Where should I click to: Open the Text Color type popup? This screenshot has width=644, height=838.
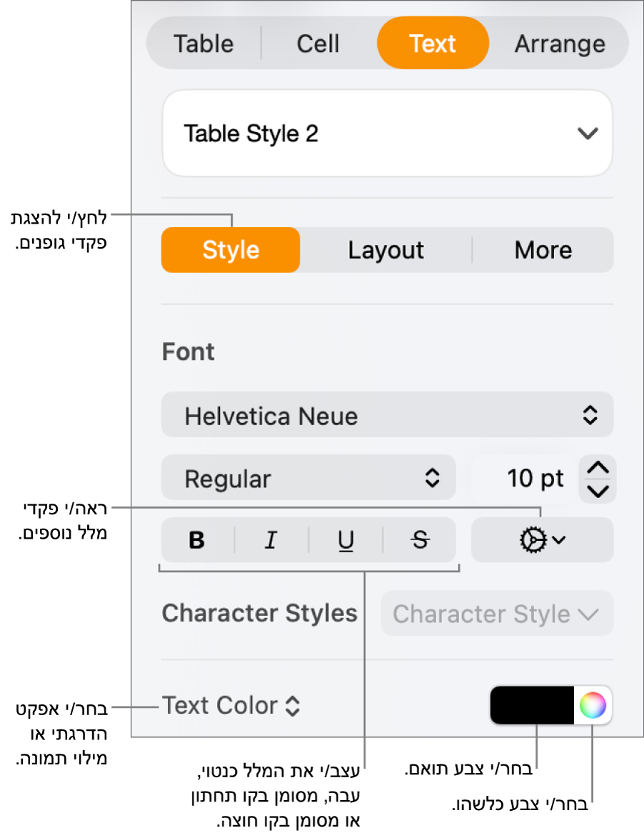(x=231, y=706)
